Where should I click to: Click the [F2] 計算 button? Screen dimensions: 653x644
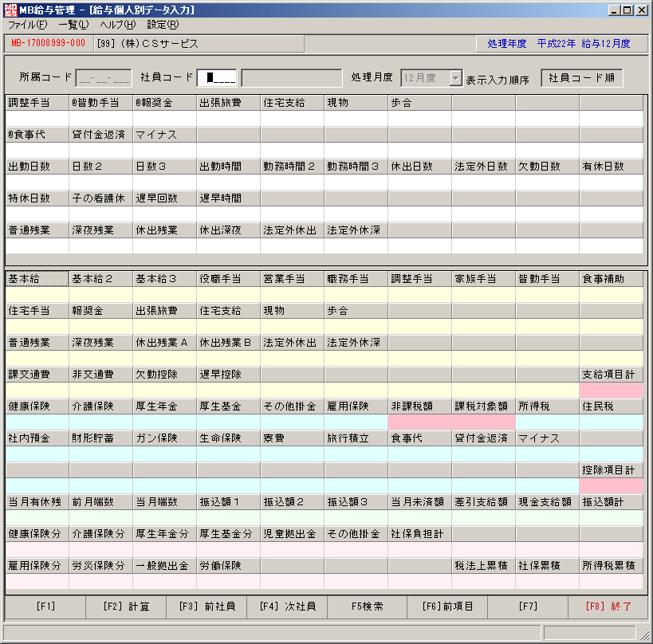click(x=126, y=607)
